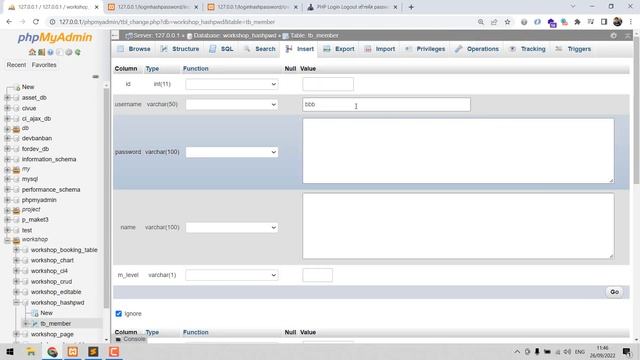The image size is (640, 360).
Task: Open the Operations tab
Action: [477, 49]
